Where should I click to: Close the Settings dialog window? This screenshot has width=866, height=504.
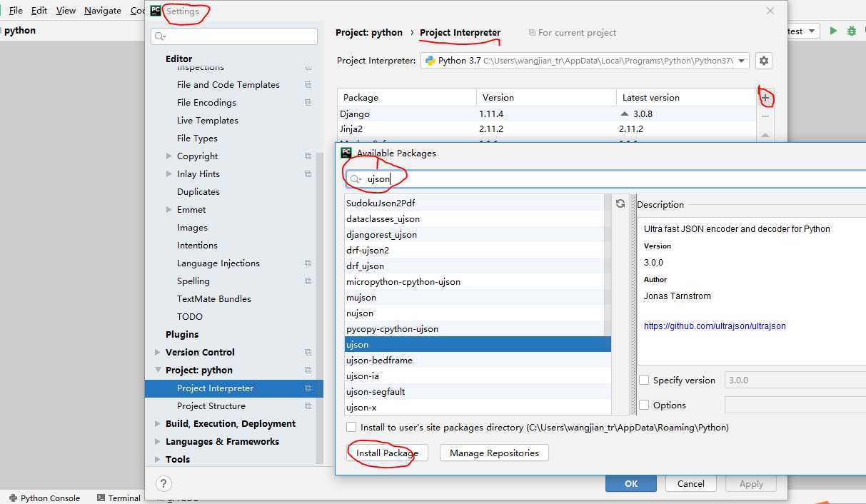pos(770,11)
